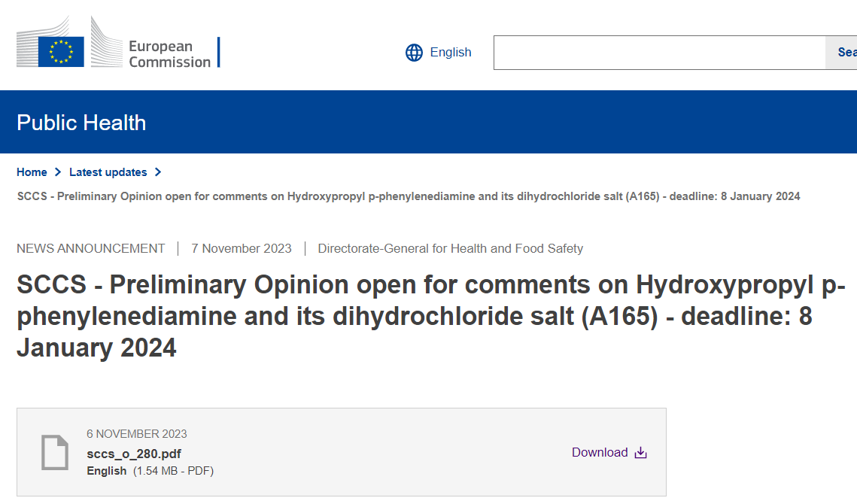Click the document file icon

tap(54, 453)
